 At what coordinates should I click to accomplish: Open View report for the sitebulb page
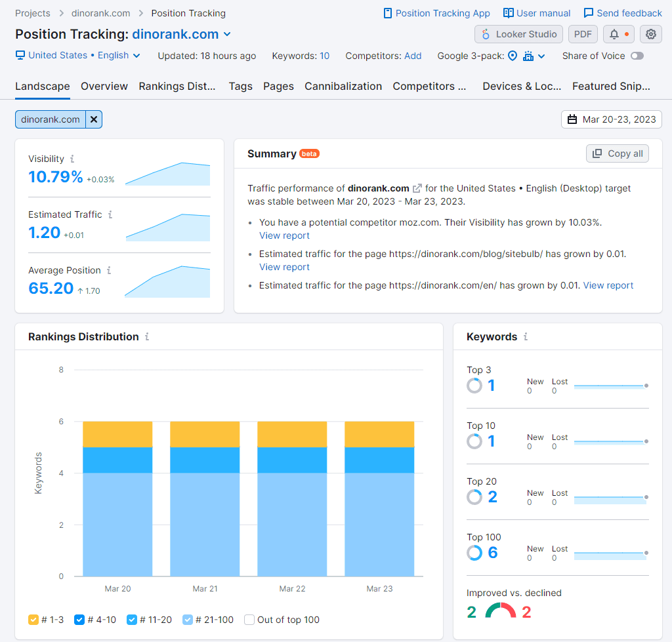pos(284,267)
